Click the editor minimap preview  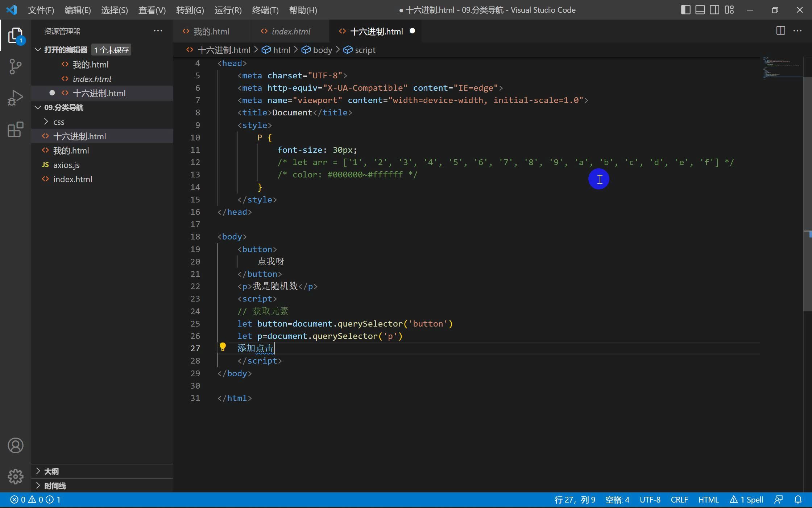coord(781,67)
